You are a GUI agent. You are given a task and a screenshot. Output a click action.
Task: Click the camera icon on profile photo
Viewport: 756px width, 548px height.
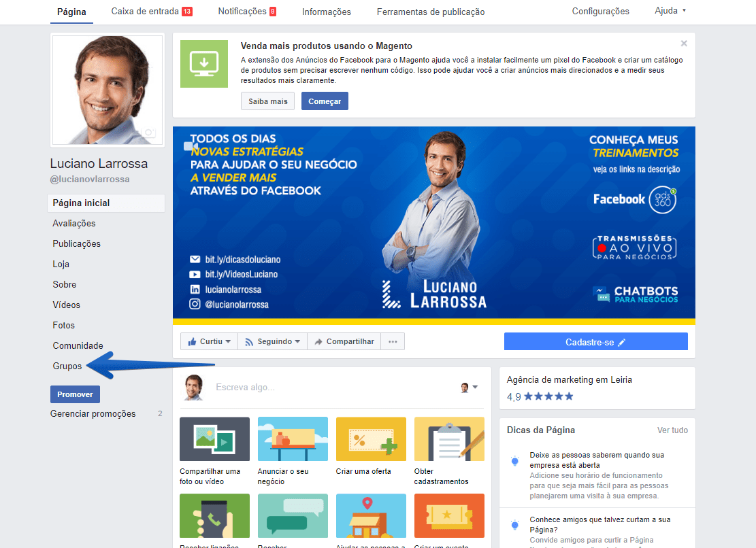149,133
